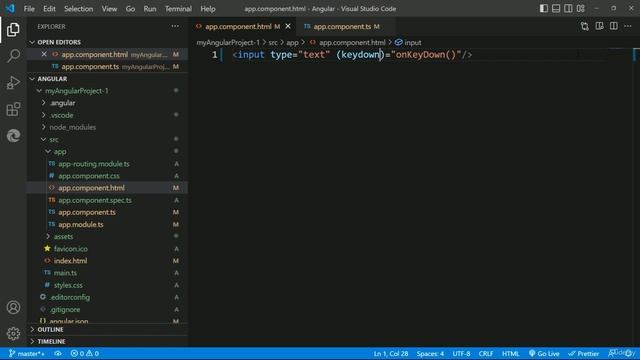Open the Accounts menu
The height and width of the screenshot is (360, 640).
coord(13,307)
